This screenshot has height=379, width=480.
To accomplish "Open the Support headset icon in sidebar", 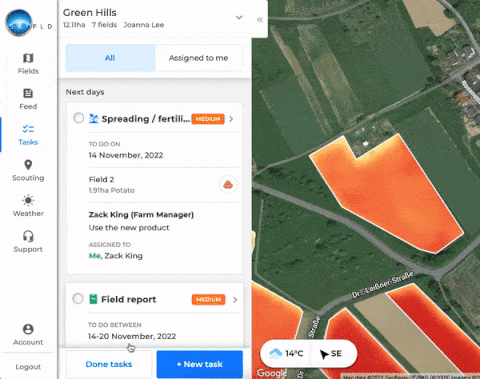I will [28, 236].
